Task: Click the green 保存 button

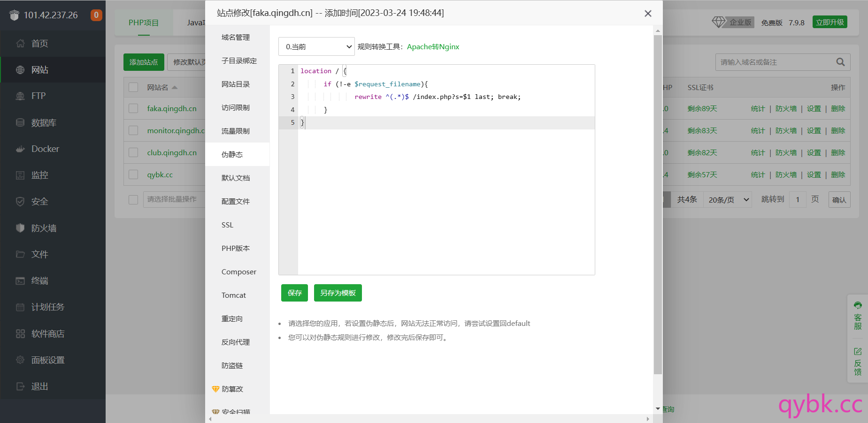Action: pyautogui.click(x=294, y=293)
